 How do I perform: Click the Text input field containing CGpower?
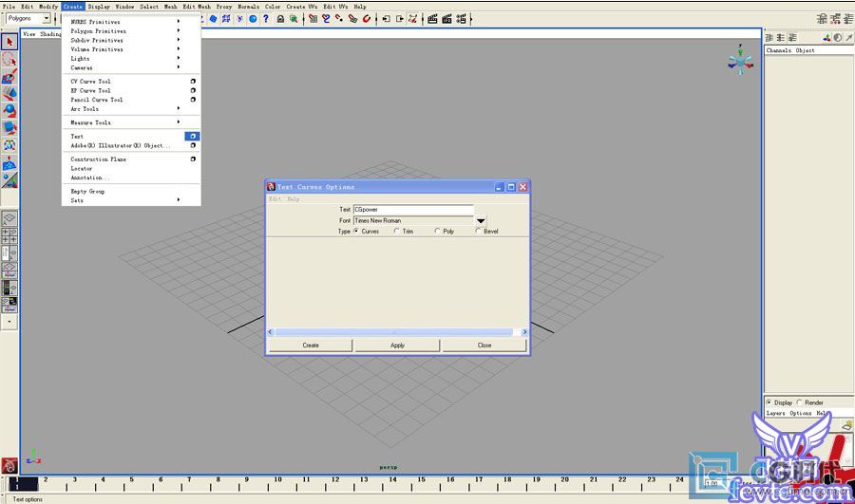[x=413, y=210]
